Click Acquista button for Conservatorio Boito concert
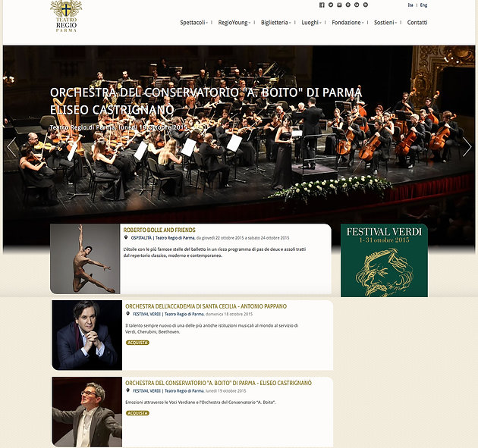Screen dimensions: 478x448 point(137,413)
